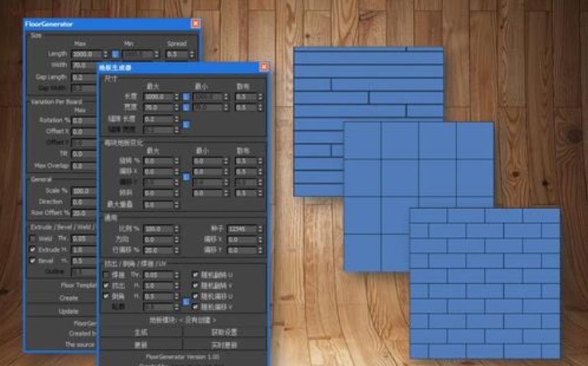Click the 更新 update button in Chinese dialog
588x366 pixels.
[141, 344]
